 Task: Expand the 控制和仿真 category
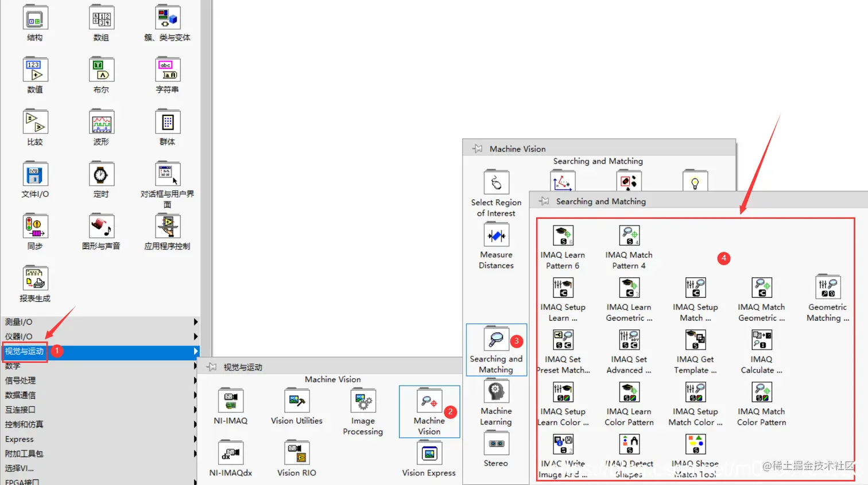pyautogui.click(x=100, y=424)
